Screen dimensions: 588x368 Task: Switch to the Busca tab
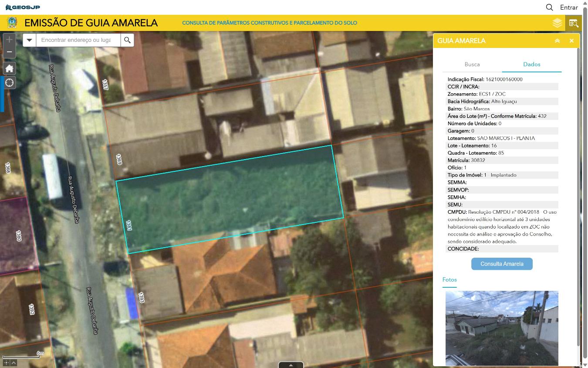[x=472, y=65]
